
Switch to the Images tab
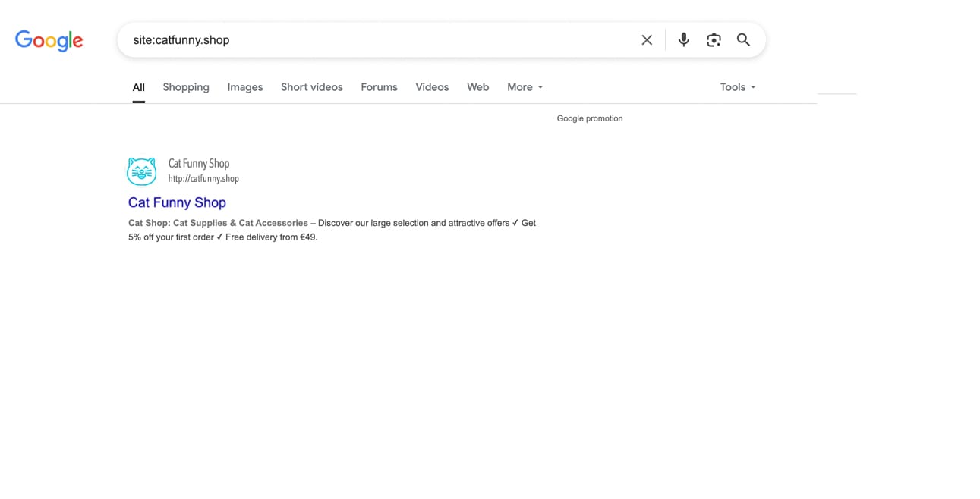(245, 87)
